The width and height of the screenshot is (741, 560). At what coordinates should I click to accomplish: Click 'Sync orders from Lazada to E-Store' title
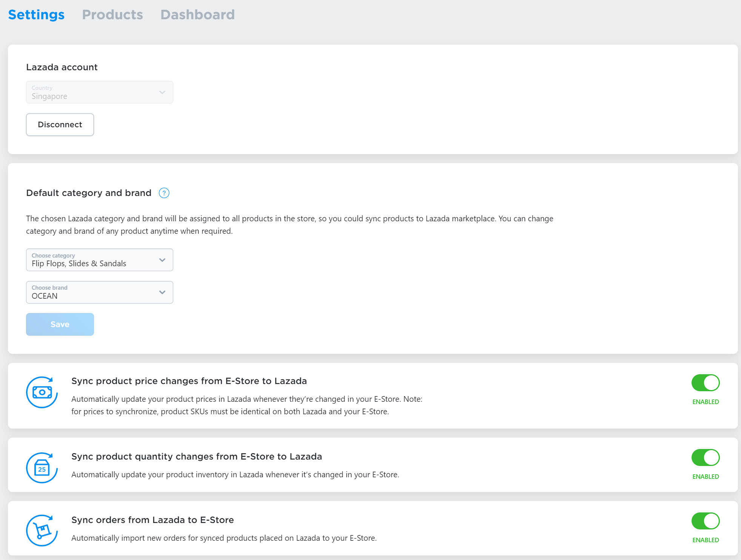point(153,520)
